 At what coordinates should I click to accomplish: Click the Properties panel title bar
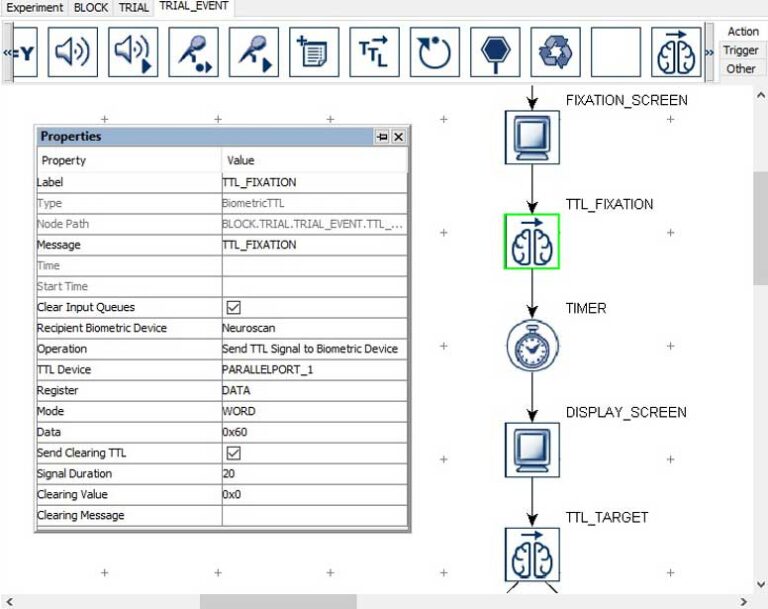[x=206, y=137]
